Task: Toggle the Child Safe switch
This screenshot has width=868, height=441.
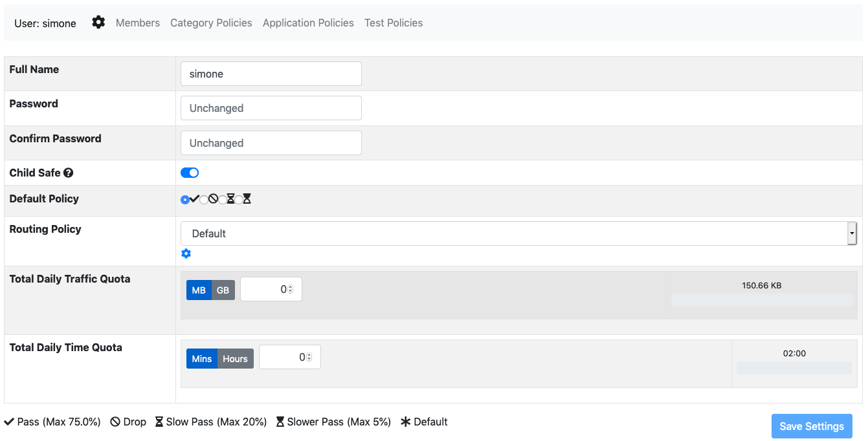Action: pyautogui.click(x=190, y=173)
